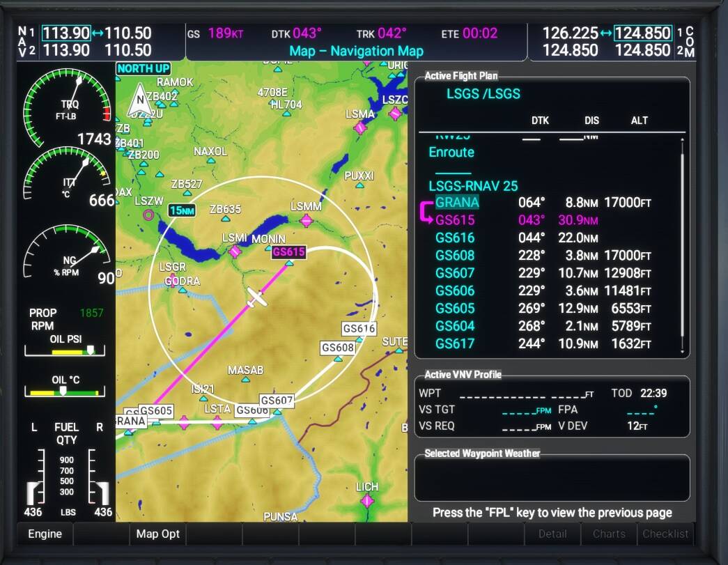
Task: Select GS605 in the flight plan list
Action: tap(543, 308)
